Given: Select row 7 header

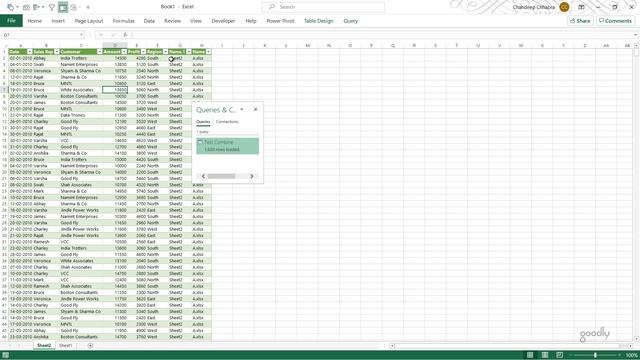Looking at the screenshot, I should coord(4,90).
